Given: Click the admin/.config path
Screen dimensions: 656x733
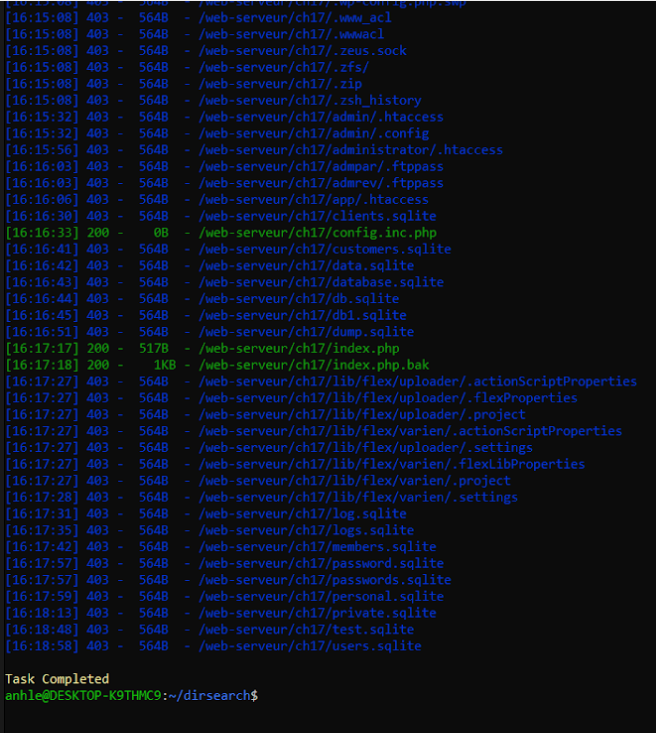Looking at the screenshot, I should point(314,134).
